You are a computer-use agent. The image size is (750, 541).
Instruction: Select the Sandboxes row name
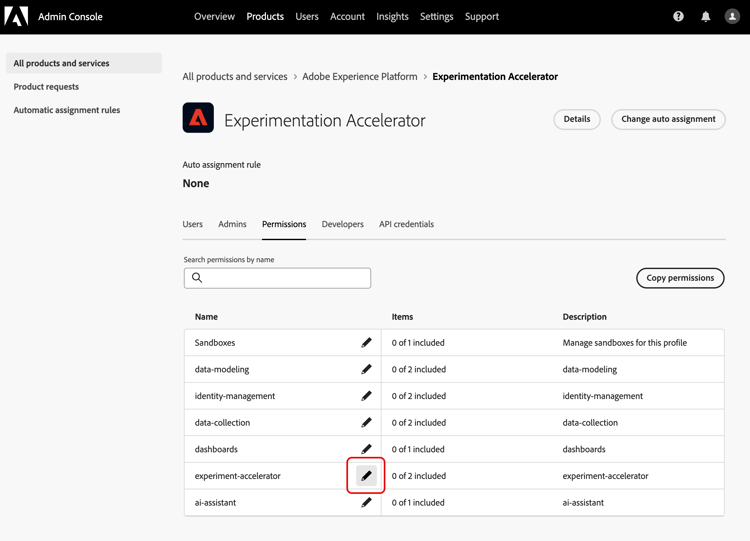pos(215,342)
